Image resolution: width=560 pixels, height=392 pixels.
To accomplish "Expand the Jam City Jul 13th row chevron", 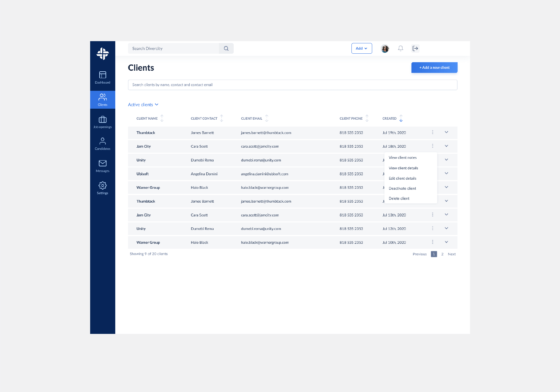I will pos(446,215).
